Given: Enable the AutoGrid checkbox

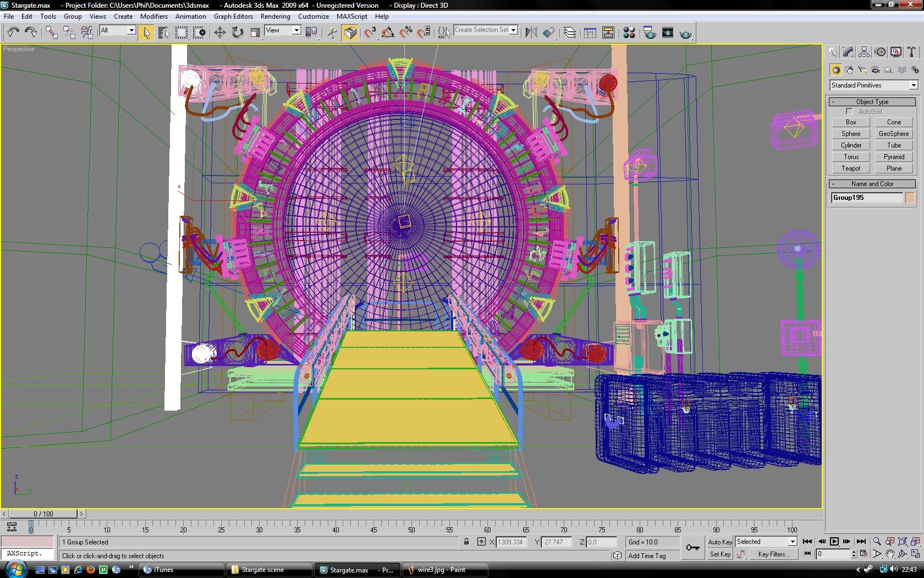Looking at the screenshot, I should (x=850, y=111).
